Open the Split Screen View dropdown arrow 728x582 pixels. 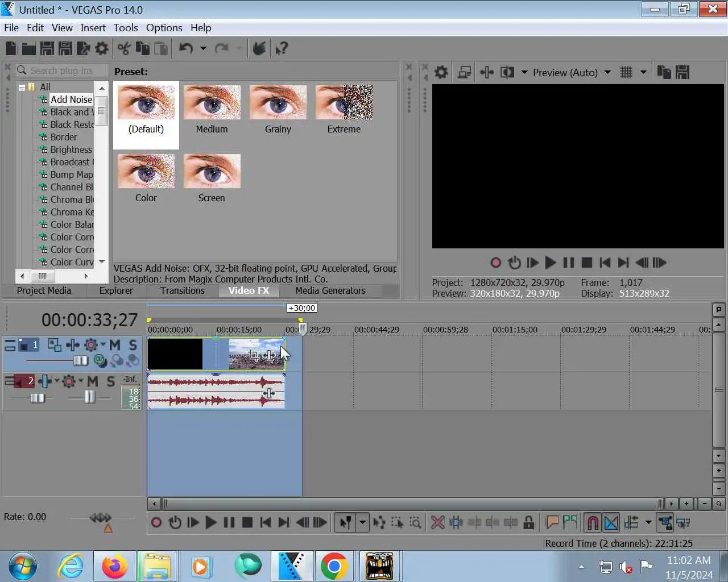(x=524, y=72)
